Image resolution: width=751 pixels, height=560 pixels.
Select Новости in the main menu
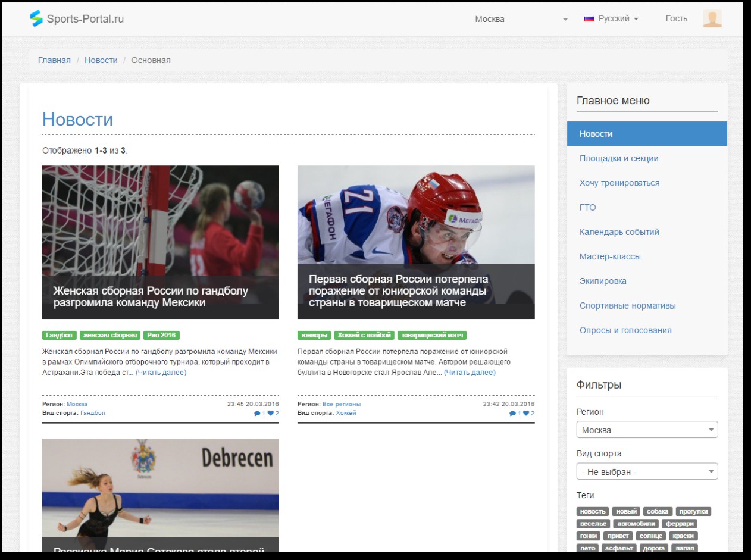pos(647,134)
